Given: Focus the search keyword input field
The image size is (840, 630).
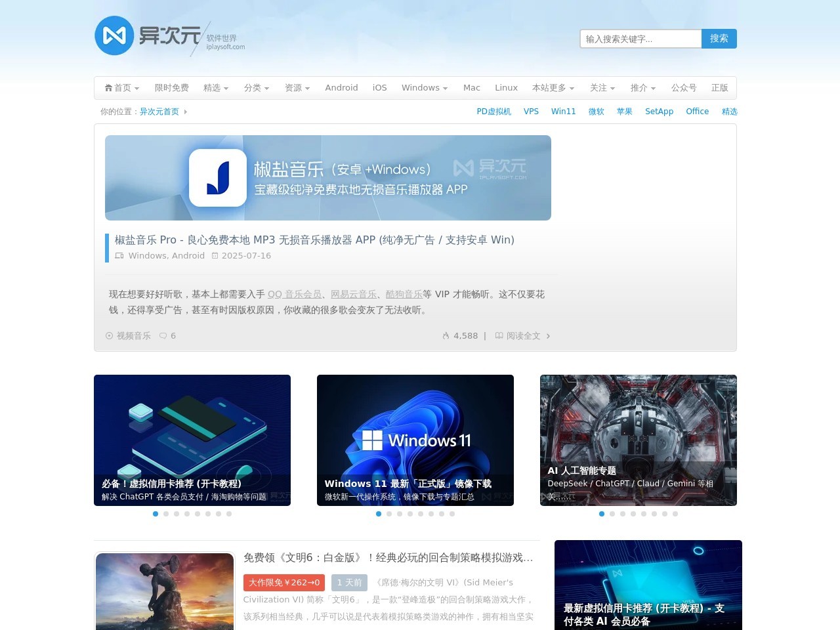Looking at the screenshot, I should (x=641, y=39).
